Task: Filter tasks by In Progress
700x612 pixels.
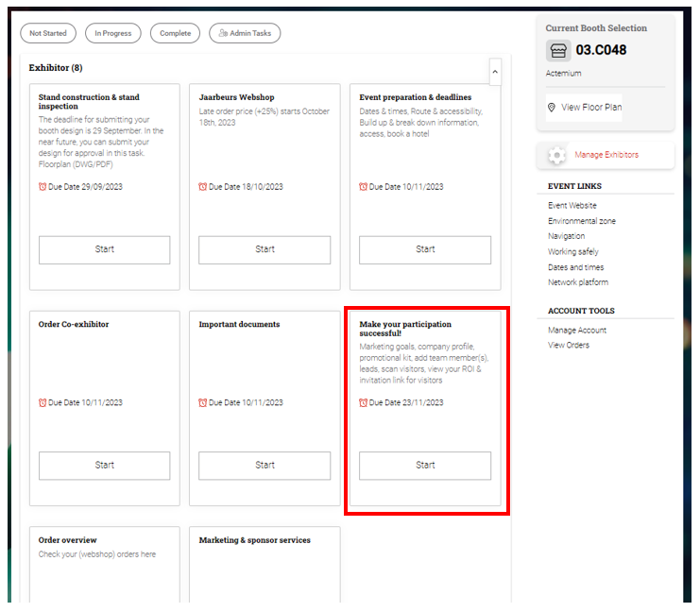Action: (x=113, y=33)
